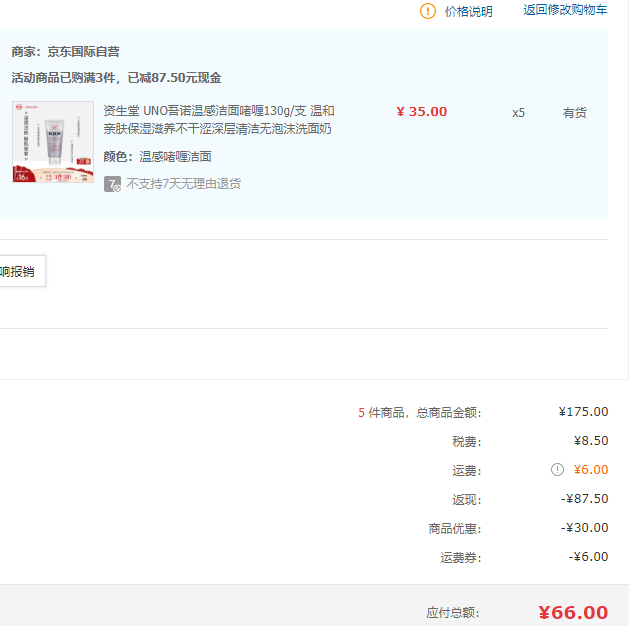Screen dimensions: 630x626
Task: Click the 有货 stock status label
Action: 575,113
